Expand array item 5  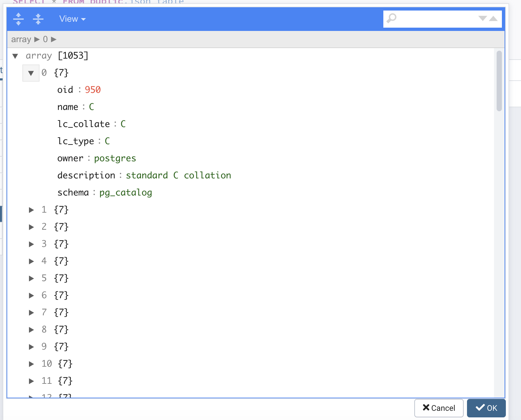(31, 278)
